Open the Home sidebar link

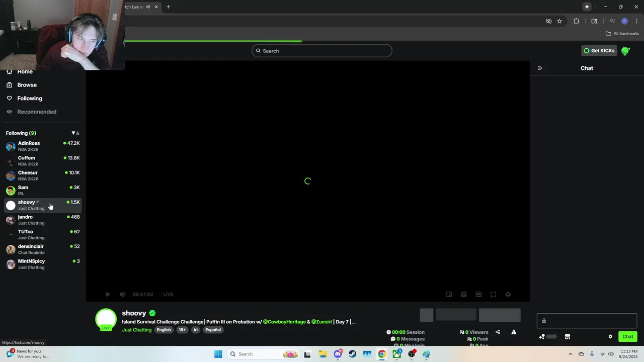pyautogui.click(x=20, y=71)
